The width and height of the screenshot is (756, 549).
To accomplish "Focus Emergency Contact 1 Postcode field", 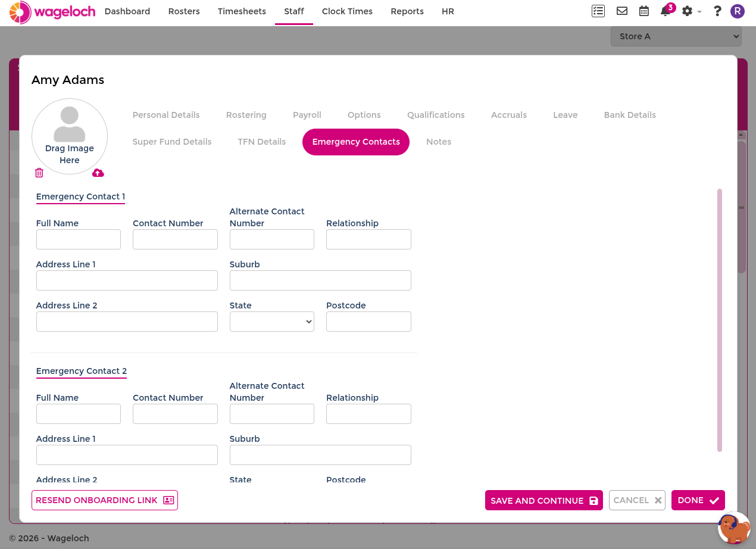I will pyautogui.click(x=368, y=322).
